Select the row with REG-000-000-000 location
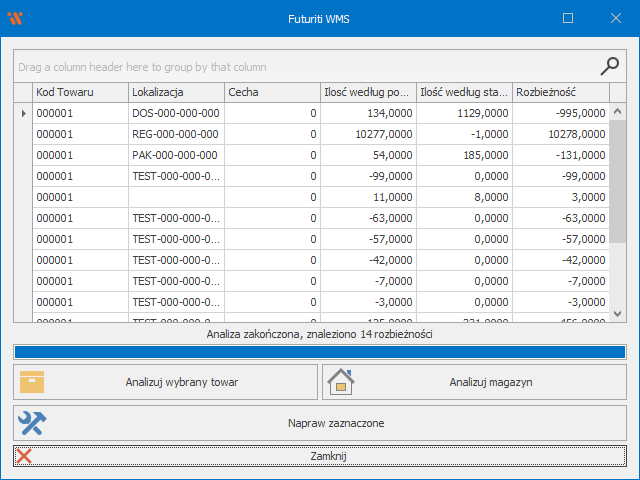Screen dimensions: 640x480 coord(175,134)
